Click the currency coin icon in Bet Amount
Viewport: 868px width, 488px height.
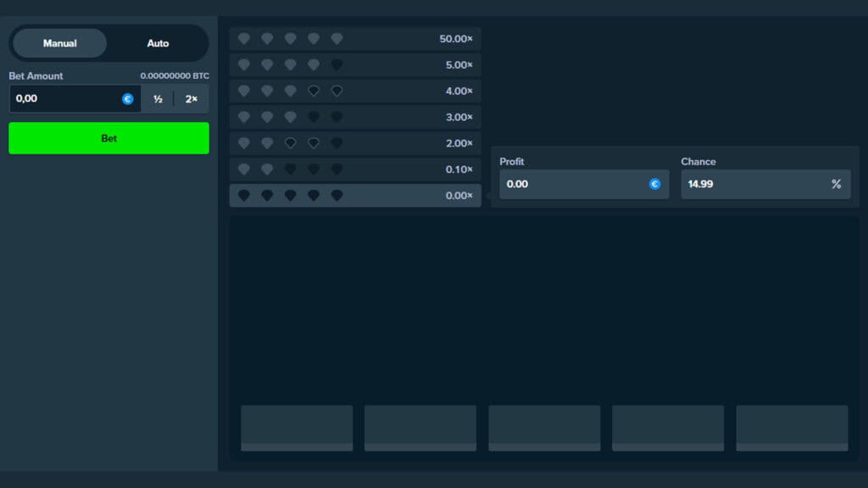(128, 99)
